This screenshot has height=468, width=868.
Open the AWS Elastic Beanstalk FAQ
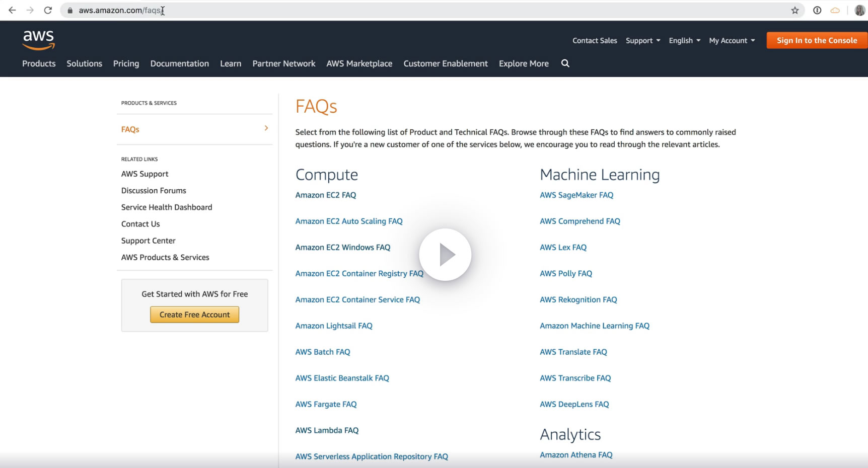(x=342, y=378)
